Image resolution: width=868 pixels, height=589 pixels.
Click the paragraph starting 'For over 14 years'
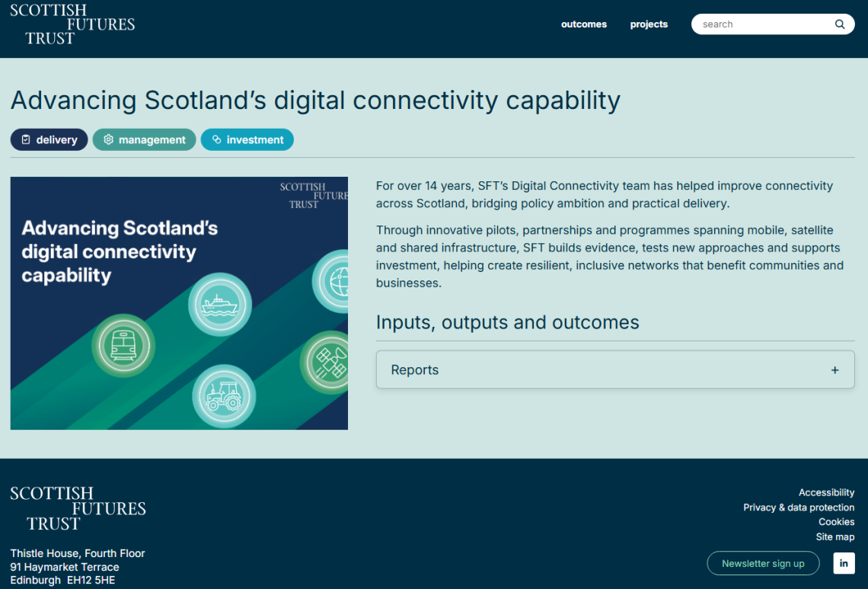(605, 194)
